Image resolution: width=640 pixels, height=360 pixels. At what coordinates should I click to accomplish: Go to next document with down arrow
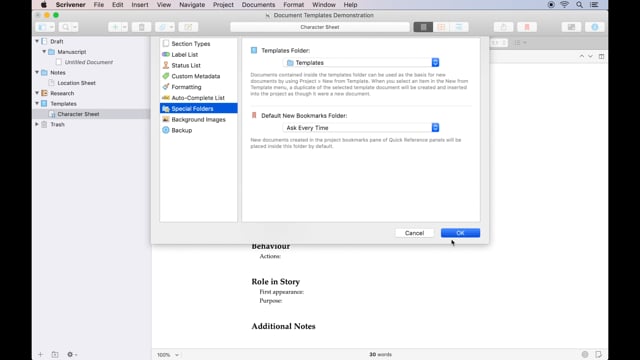[x=590, y=56]
